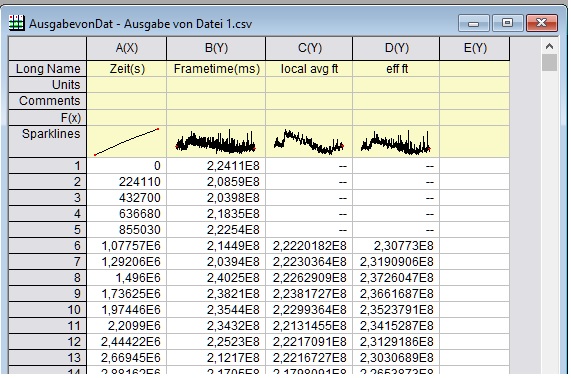Select column header D(Y)
This screenshot has height=378, width=571.
(x=396, y=48)
